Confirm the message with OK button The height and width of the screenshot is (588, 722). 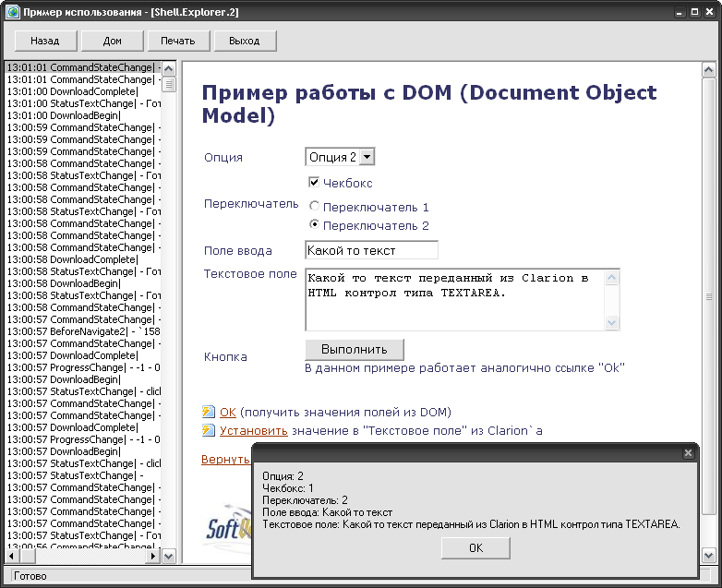(x=475, y=547)
